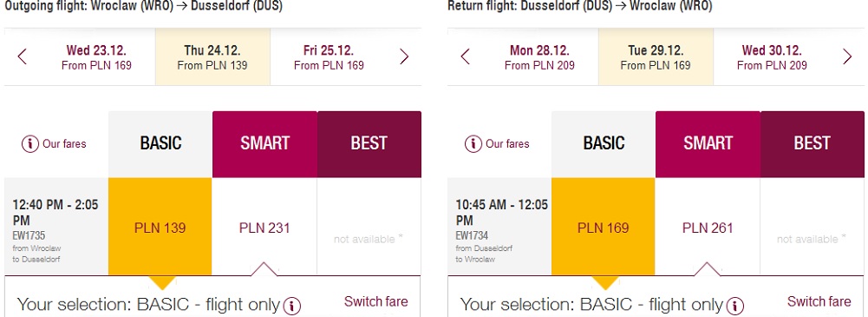Viewport: 868px width, 317px height.
Task: Select outgoing BASIC fare PLN 139
Action: click(160, 227)
